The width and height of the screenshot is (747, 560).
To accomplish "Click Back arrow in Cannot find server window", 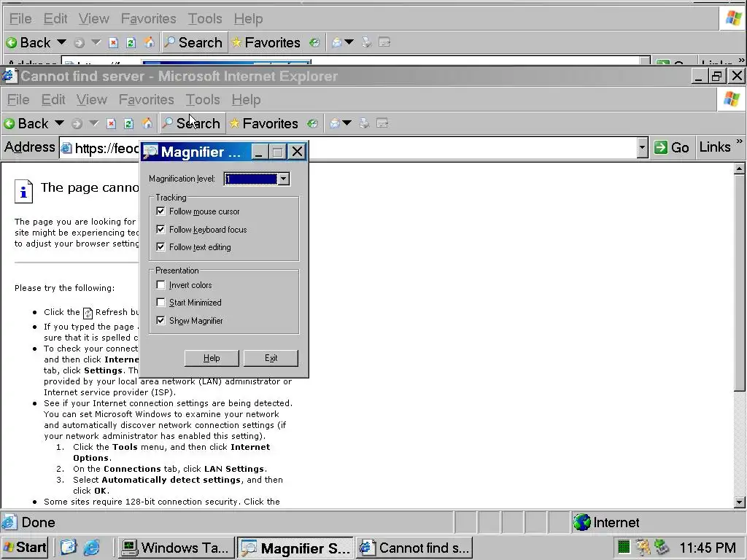I will [9, 124].
